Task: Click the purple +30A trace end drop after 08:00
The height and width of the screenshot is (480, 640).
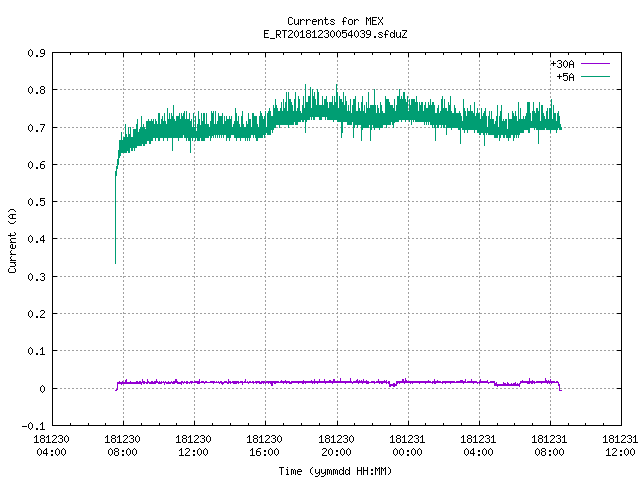Action: tap(560, 387)
